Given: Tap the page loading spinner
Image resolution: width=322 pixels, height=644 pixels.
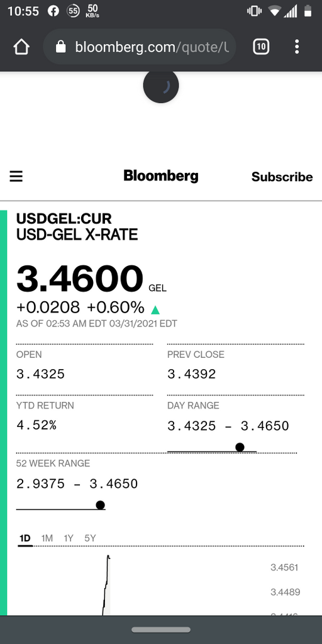Looking at the screenshot, I should pyautogui.click(x=161, y=86).
